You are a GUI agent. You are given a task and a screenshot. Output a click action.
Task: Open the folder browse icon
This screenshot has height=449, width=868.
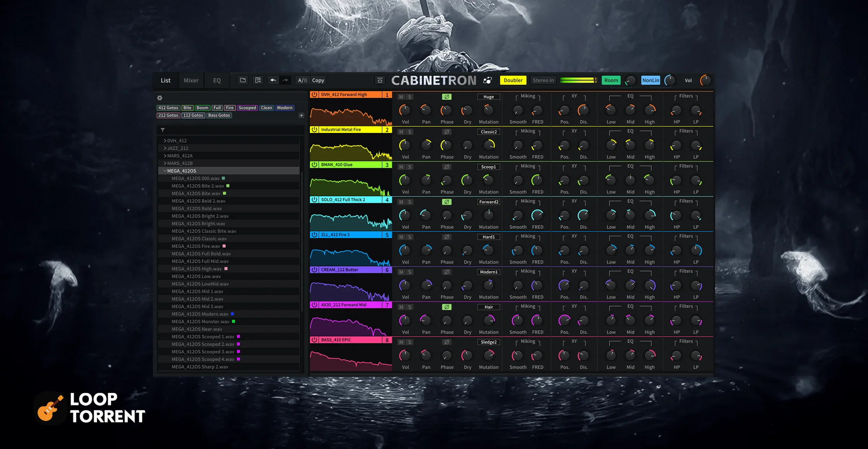pos(243,80)
